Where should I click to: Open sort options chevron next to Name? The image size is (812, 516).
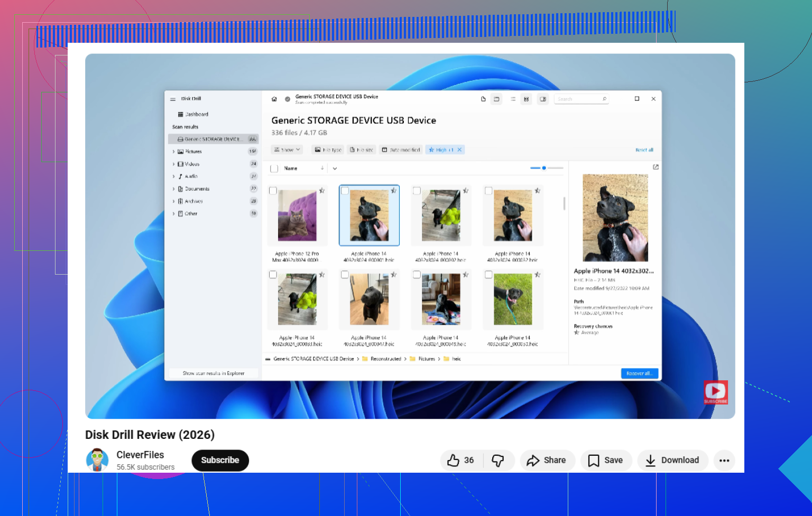click(x=335, y=168)
